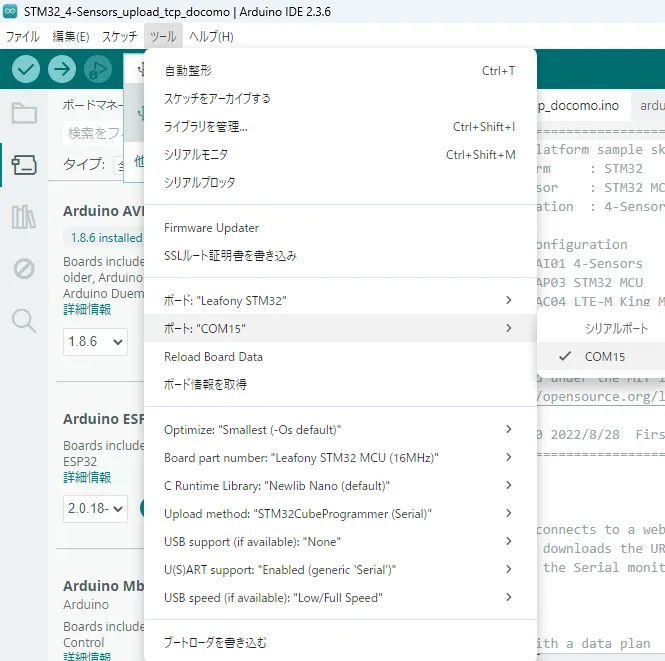This screenshot has height=661, width=665.
Task: Choose Firmware Updater menu entry
Action: (211, 228)
